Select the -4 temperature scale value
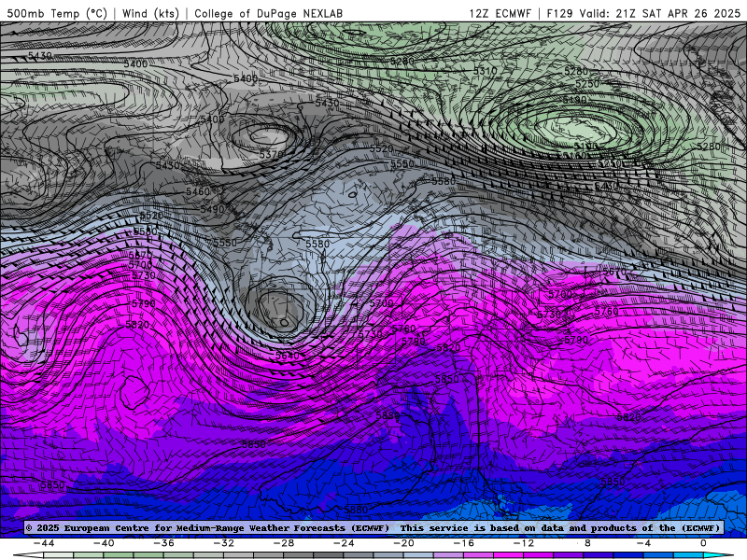Viewport: 747px width, 560px height. pos(644,543)
